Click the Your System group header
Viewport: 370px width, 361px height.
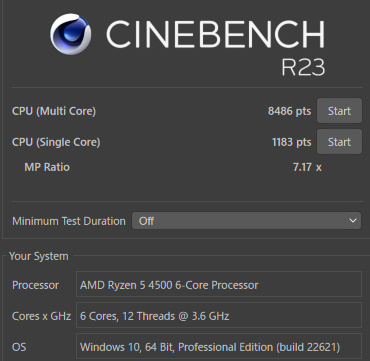coord(39,256)
